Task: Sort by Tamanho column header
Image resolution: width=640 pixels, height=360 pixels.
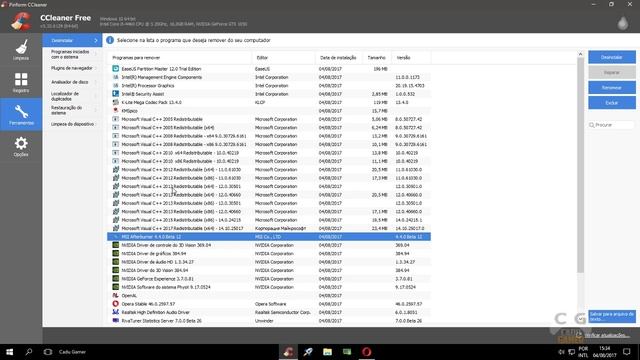Action: coord(377,58)
